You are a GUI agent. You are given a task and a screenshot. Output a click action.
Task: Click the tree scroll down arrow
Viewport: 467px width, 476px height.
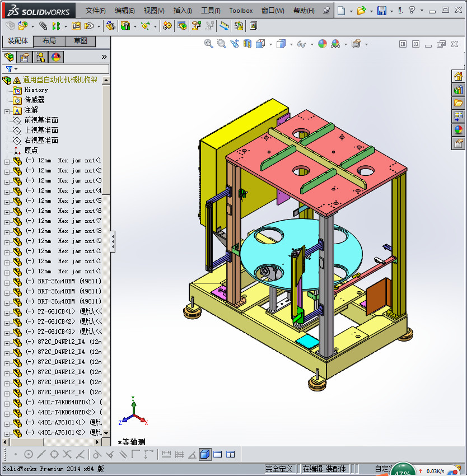[x=106, y=433]
